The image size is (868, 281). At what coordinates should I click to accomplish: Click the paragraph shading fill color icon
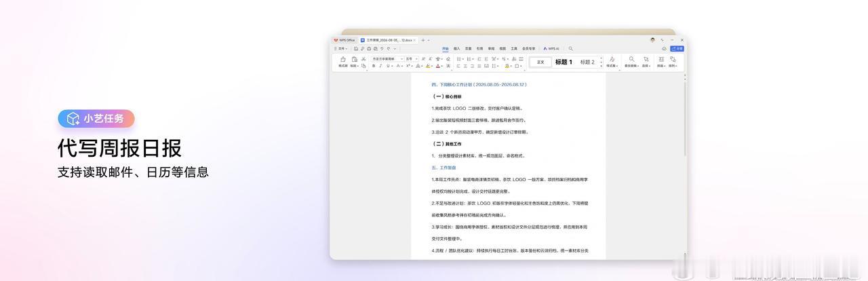[508, 66]
